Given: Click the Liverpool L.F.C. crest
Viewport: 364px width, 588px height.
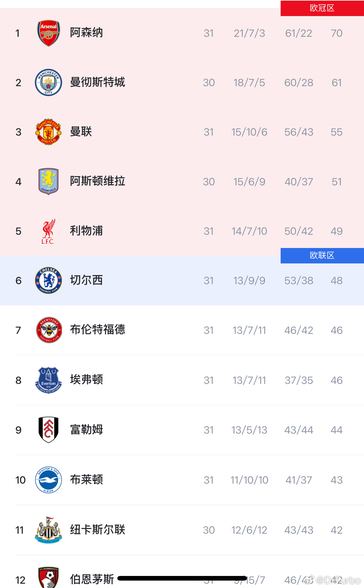Looking at the screenshot, I should click(48, 231).
